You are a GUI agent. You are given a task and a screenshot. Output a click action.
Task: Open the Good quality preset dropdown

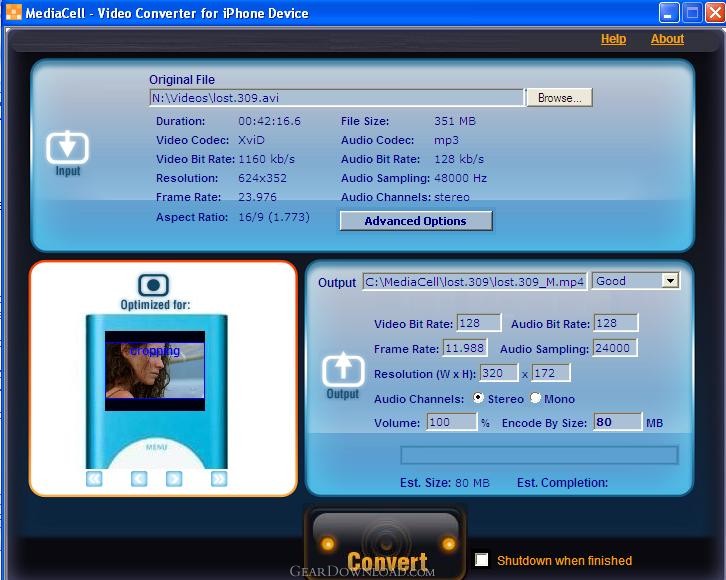click(636, 281)
